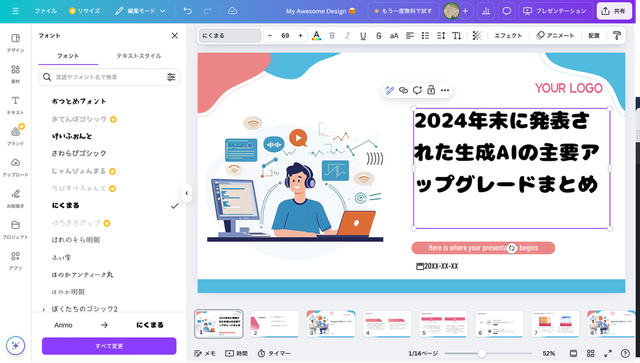Toggle strikethrough formatting
Image resolution: width=640 pixels, height=363 pixels.
pos(378,36)
